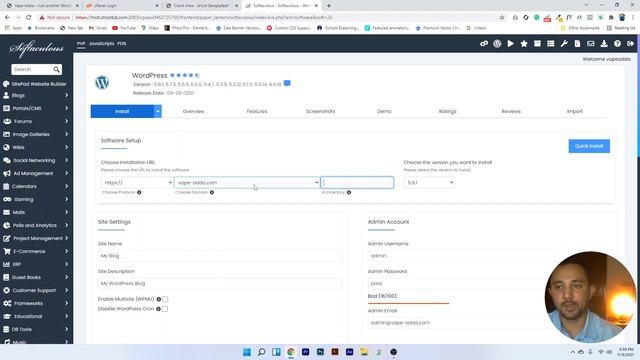Open SitePad Website Builder link
The image size is (640, 360).
(x=36, y=84)
